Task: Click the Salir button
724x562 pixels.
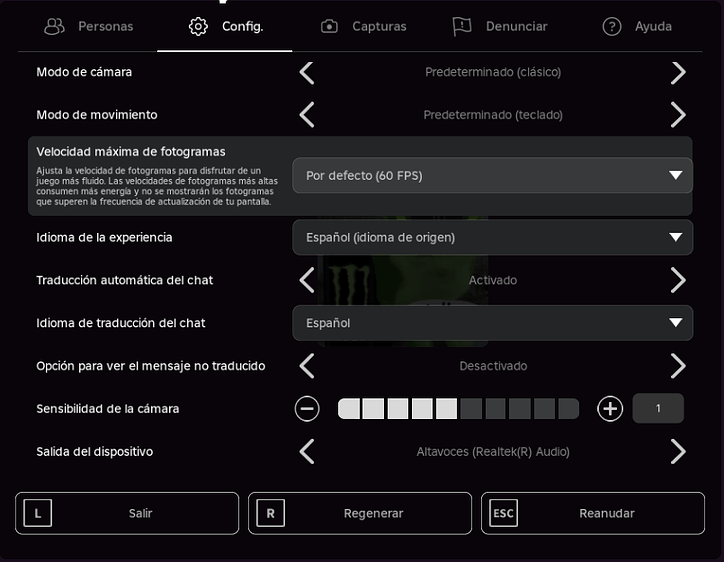Action: (x=127, y=513)
